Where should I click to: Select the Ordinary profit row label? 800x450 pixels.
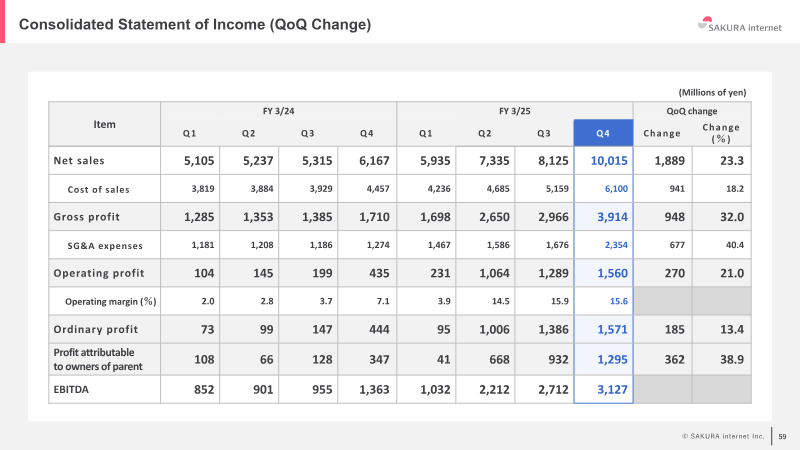pos(95,330)
